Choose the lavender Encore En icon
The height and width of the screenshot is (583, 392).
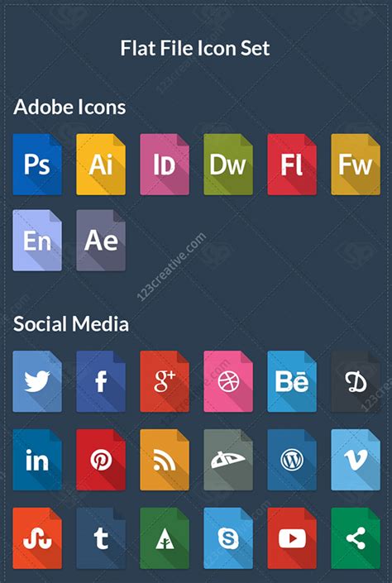[37, 240]
